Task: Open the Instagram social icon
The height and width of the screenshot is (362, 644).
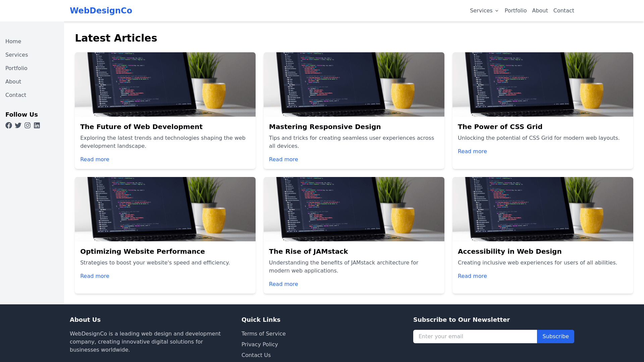Action: pos(28,125)
